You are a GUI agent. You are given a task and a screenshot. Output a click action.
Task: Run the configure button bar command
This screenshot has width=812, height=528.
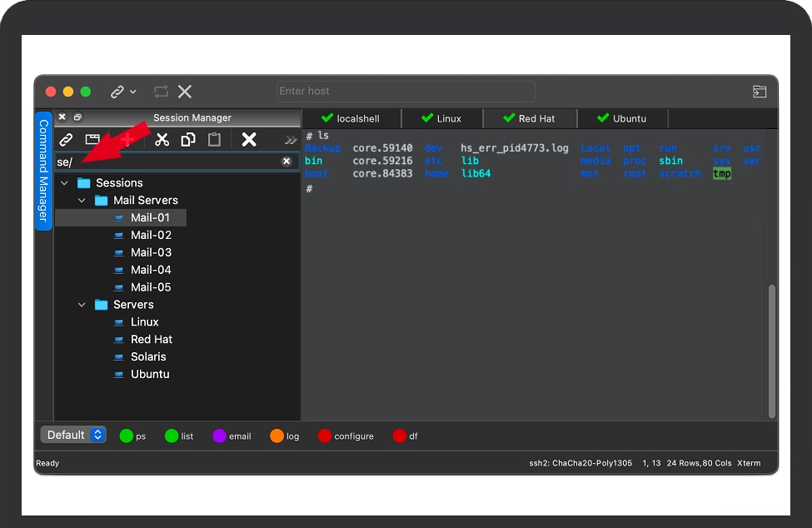pyautogui.click(x=346, y=436)
